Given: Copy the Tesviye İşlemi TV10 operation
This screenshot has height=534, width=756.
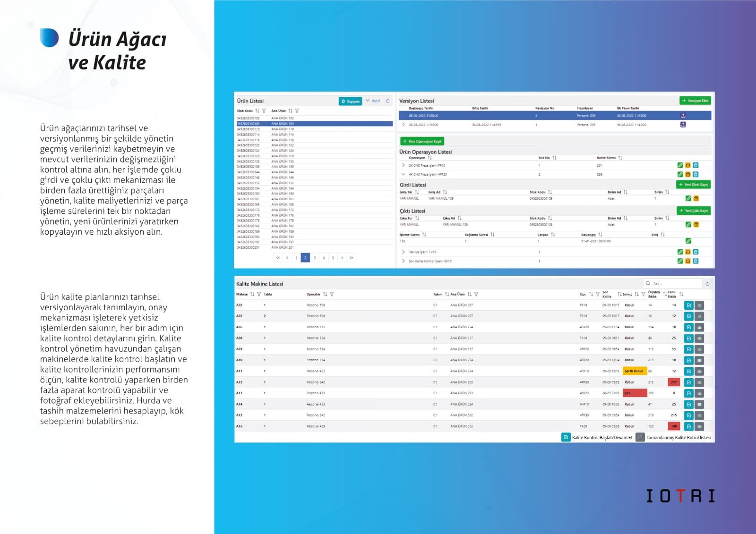Looking at the screenshot, I should pos(696,252).
